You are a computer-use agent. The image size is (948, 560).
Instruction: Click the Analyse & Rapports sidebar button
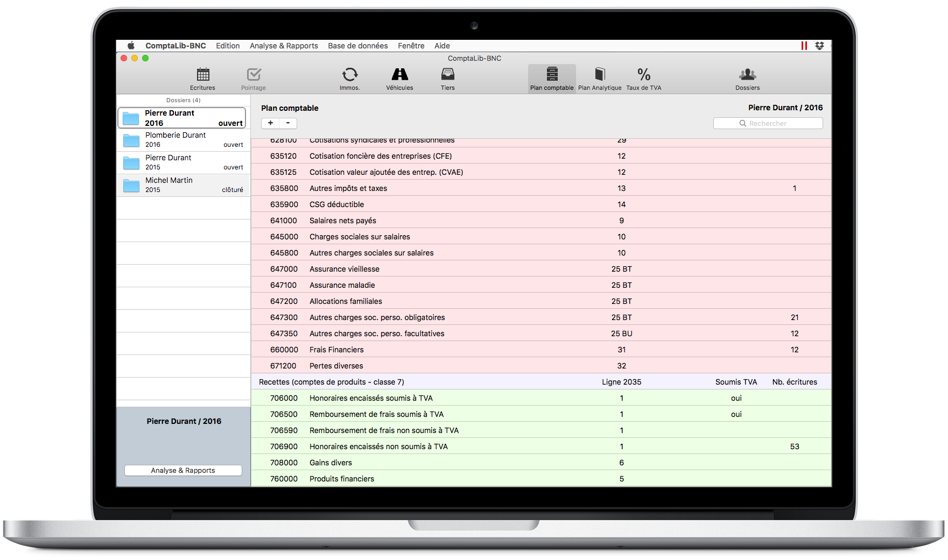click(x=183, y=470)
